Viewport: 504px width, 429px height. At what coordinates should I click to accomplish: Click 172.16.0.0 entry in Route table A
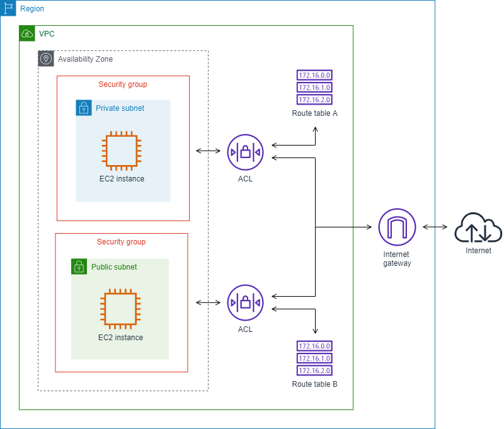pos(314,75)
